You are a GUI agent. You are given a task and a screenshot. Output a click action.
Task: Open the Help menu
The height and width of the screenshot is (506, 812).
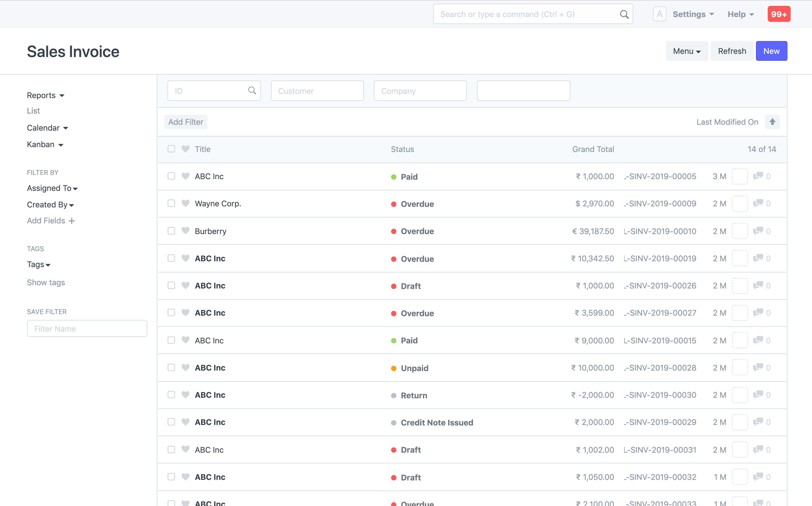740,14
